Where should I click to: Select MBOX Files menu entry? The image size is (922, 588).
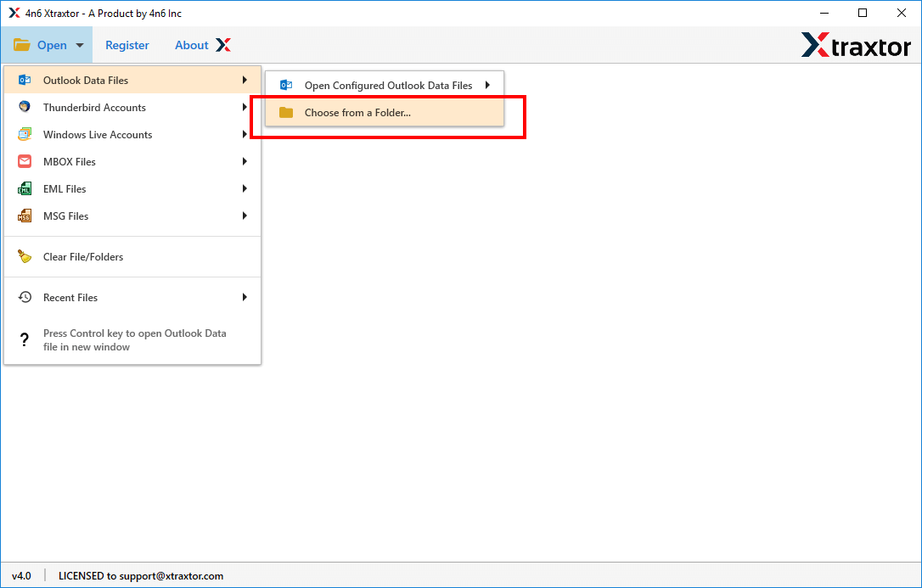[x=132, y=161]
